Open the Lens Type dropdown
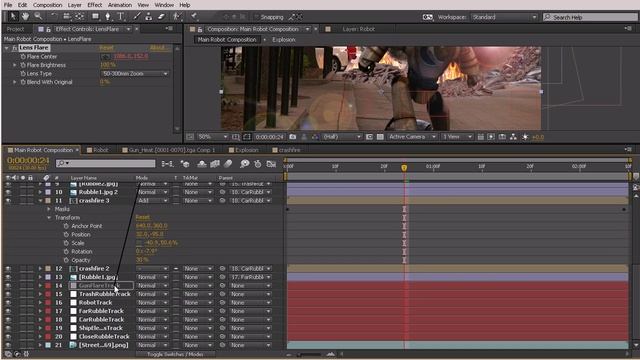This screenshot has width=640, height=360. (x=135, y=73)
